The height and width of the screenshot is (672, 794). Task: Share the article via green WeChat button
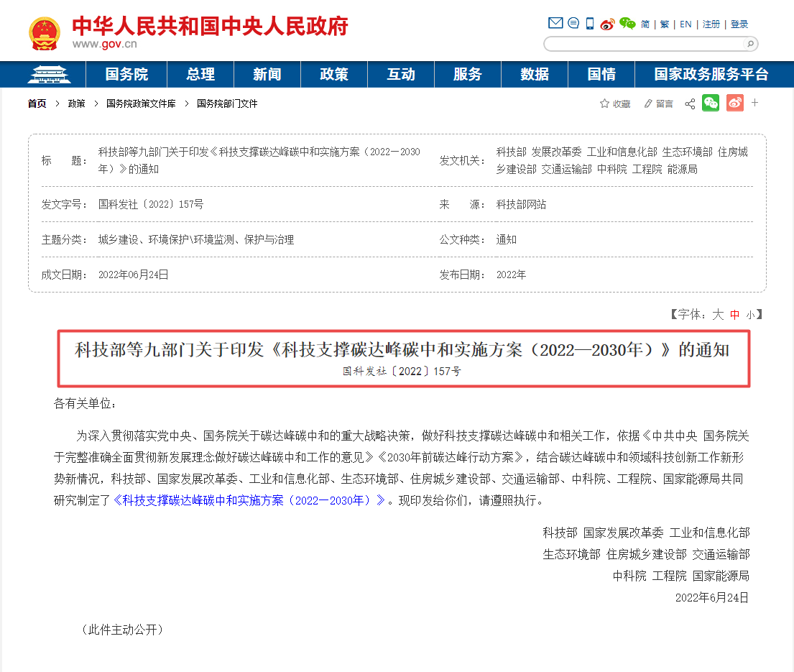tap(711, 103)
